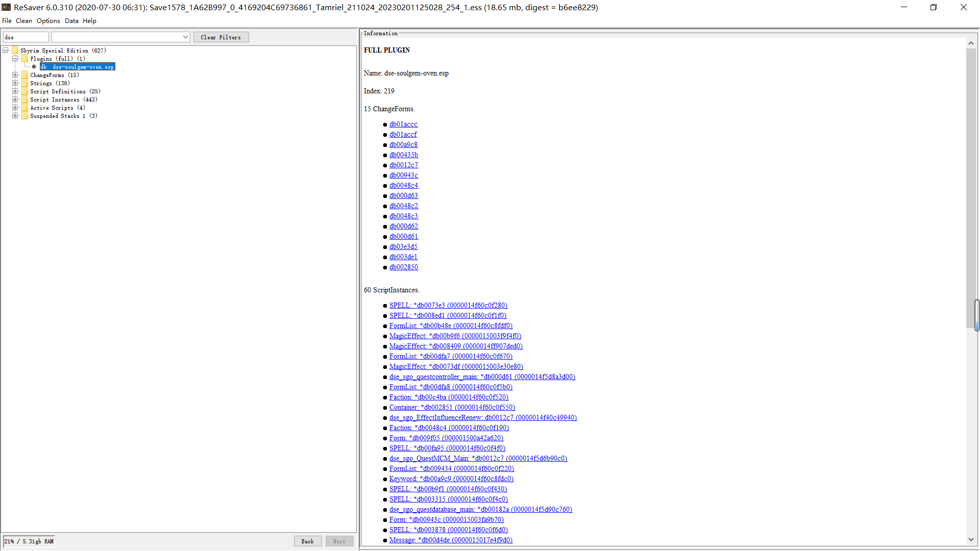
Task: Expand the ChangeForms (15) node
Action: tap(15, 75)
